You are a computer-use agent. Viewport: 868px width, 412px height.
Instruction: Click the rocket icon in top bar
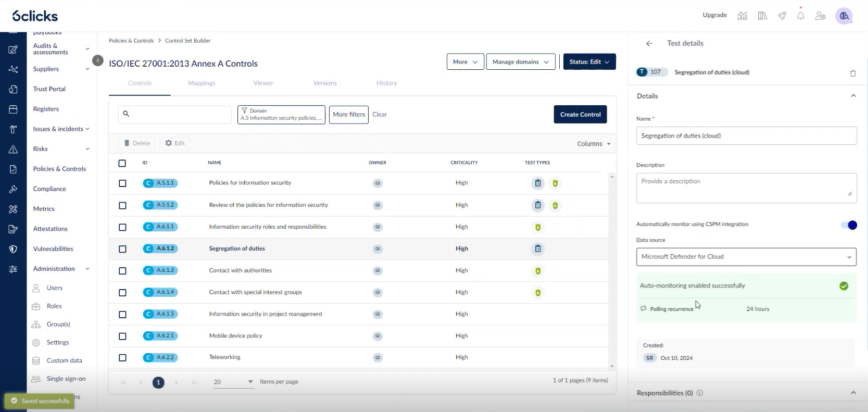tap(782, 16)
